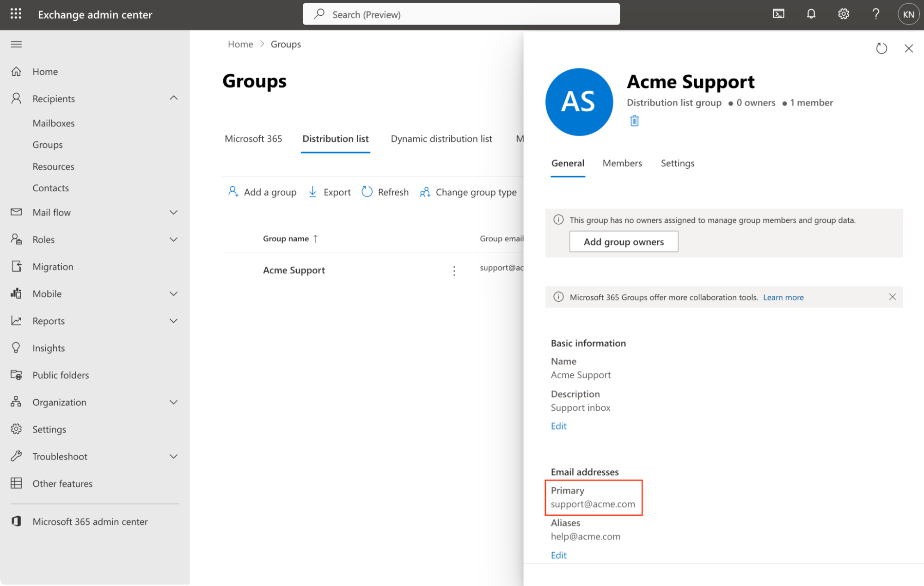Collapse the navigation hamburger menu
Viewport: 924px width, 586px height.
click(16, 44)
